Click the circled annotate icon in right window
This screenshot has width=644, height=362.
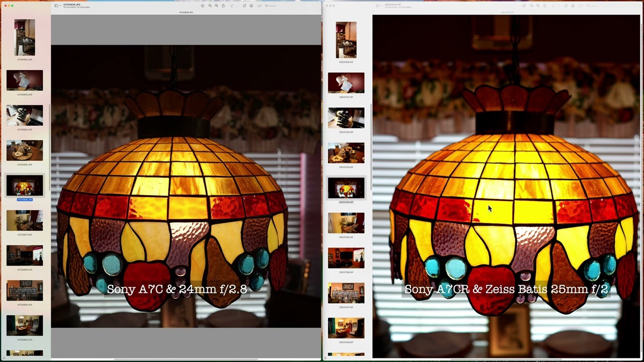573,6
